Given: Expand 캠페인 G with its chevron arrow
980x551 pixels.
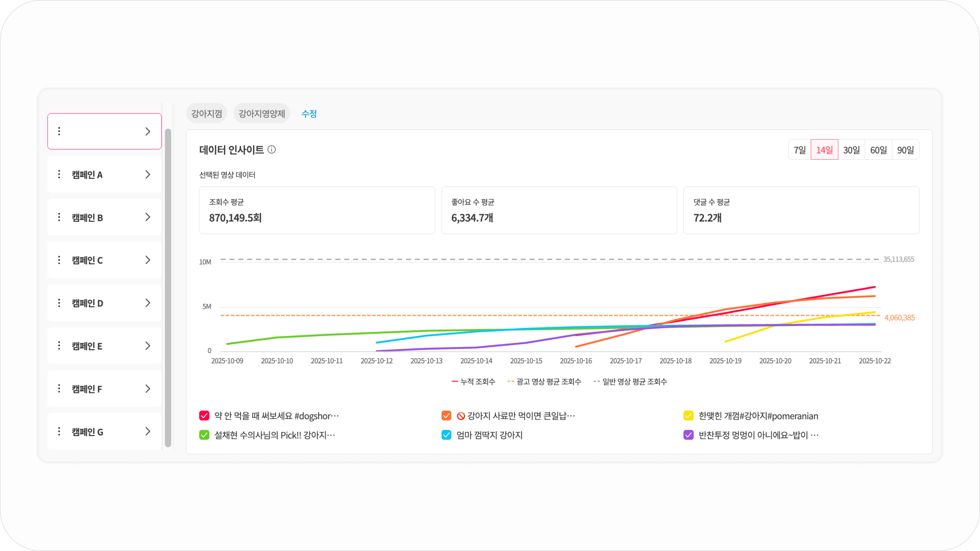Looking at the screenshot, I should point(148,431).
